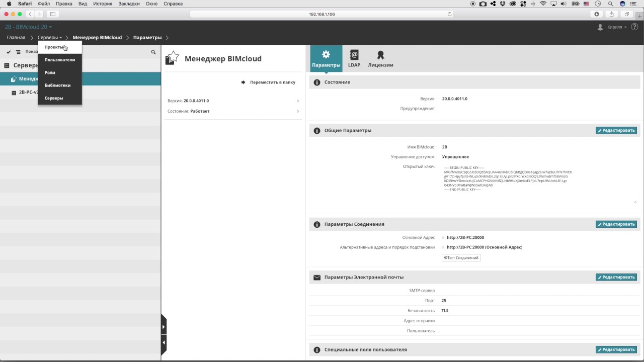Go forward with the Safari forward arrow
644x362 pixels.
click(x=39, y=14)
